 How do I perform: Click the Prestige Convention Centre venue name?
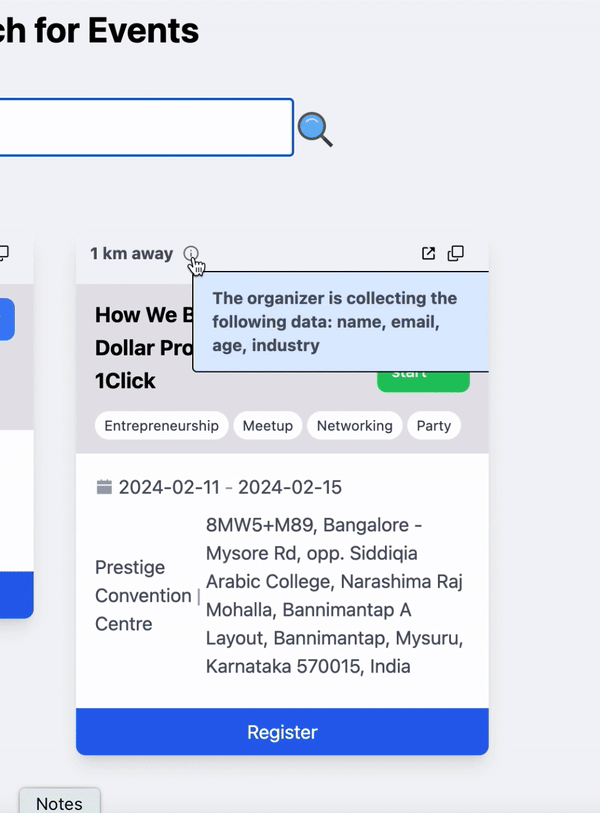[x=142, y=595]
